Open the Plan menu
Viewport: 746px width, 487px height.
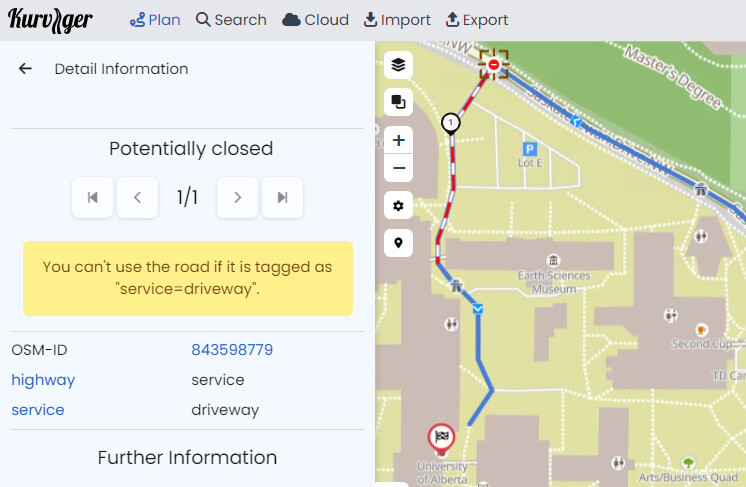pyautogui.click(x=155, y=20)
